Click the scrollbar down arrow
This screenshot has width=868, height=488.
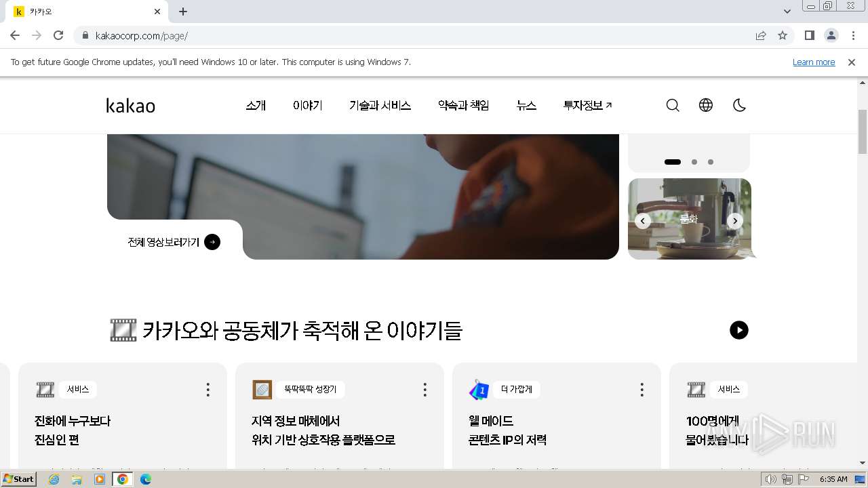(863, 464)
